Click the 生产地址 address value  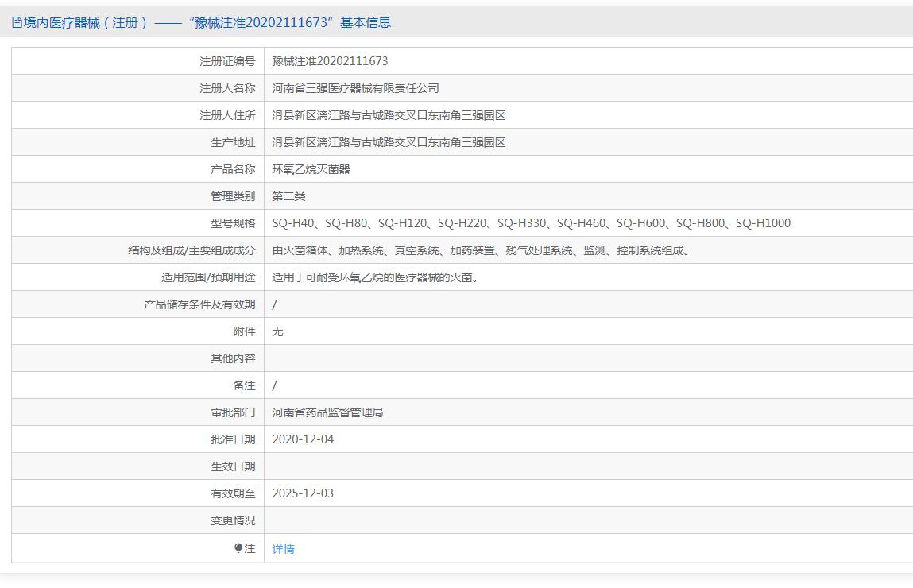389,142
